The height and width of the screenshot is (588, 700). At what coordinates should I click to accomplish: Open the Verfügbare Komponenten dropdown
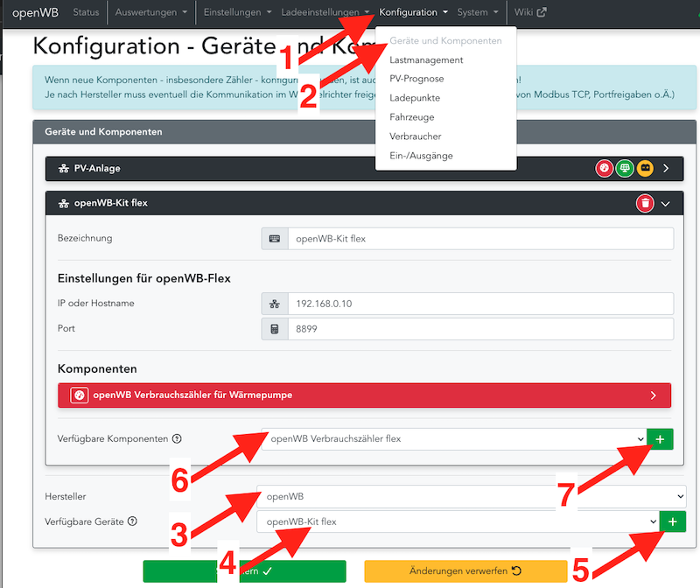(x=454, y=439)
